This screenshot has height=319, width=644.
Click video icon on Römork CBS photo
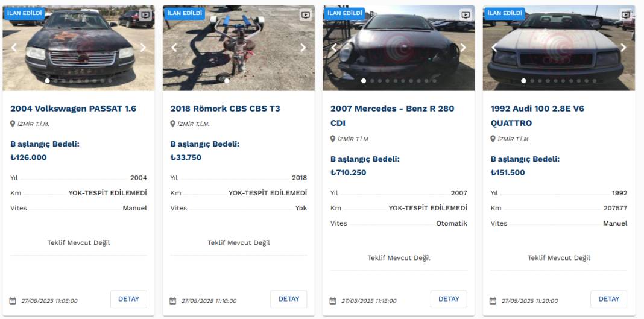305,15
